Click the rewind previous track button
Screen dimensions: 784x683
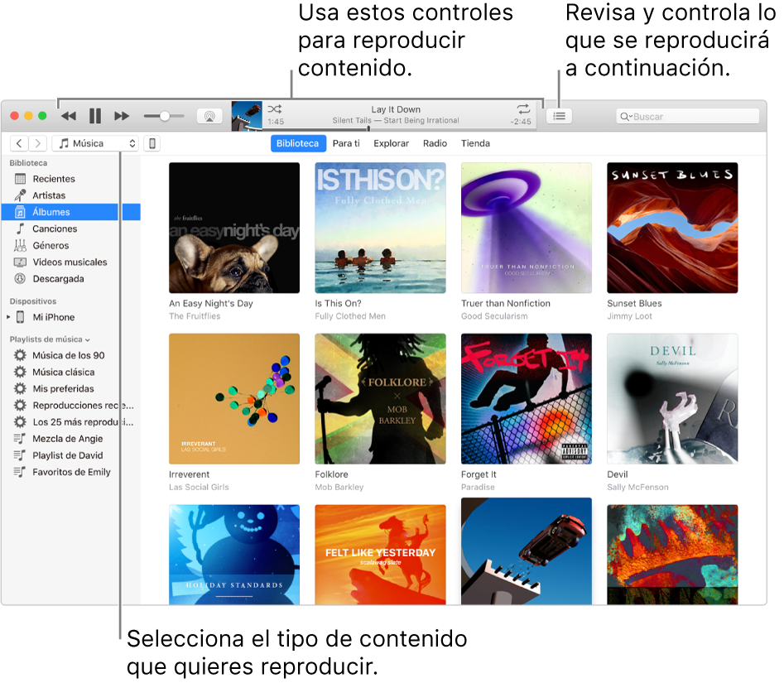69,117
